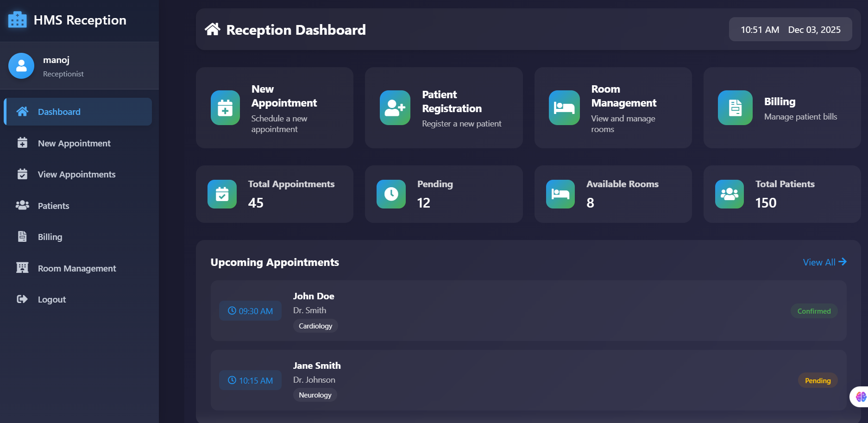Click the 09:30 AM time chip

pyautogui.click(x=250, y=311)
